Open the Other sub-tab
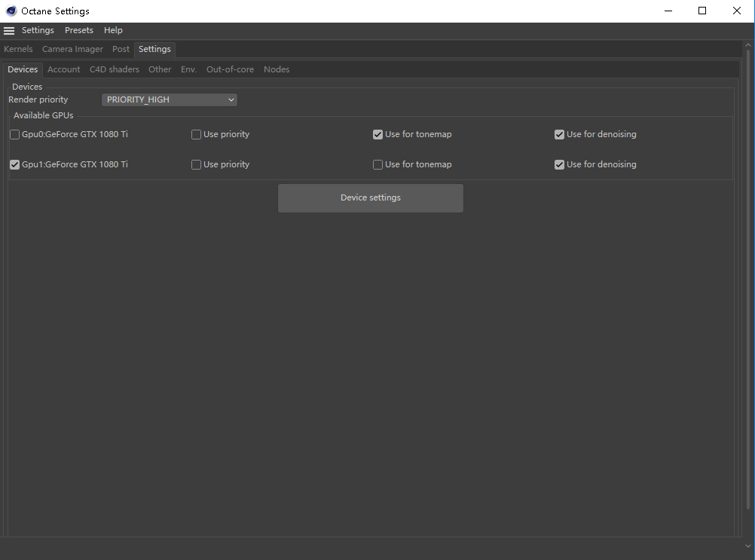Viewport: 755px width, 560px height. coord(160,69)
